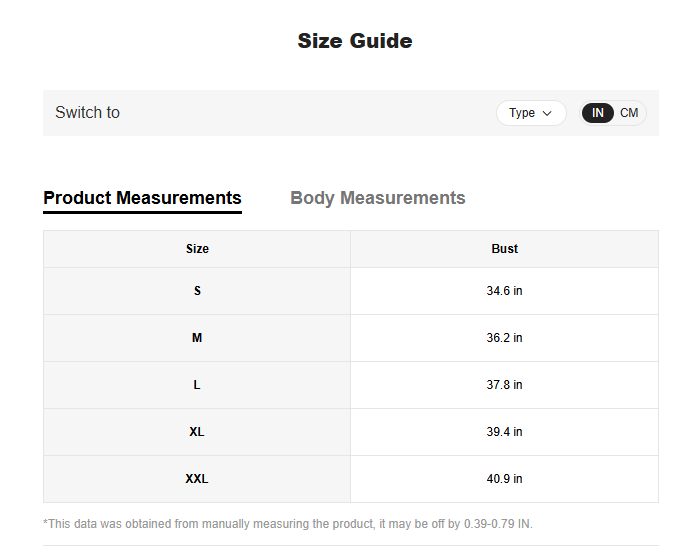The image size is (686, 549).
Task: Select the L size row label
Action: pos(197,385)
